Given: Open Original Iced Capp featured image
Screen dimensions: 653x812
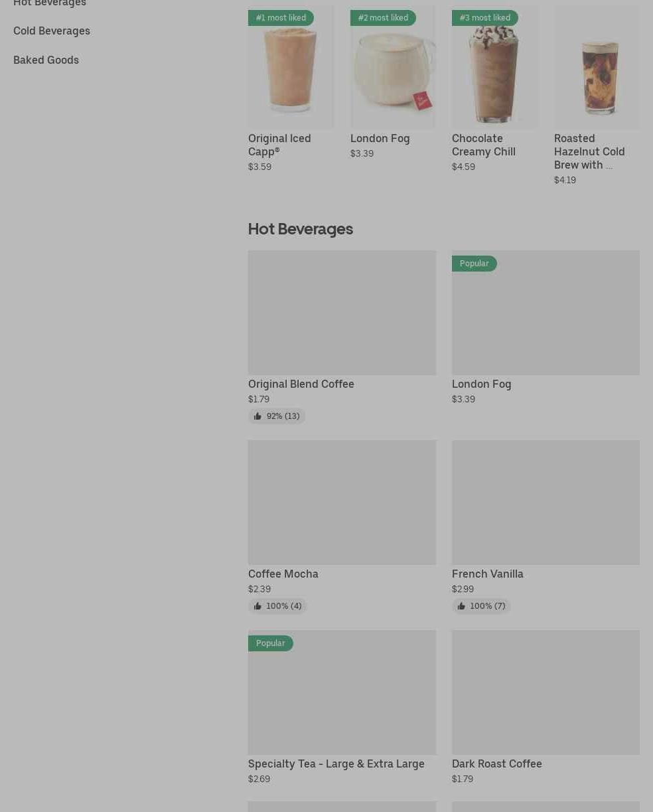Looking at the screenshot, I should (x=291, y=67).
